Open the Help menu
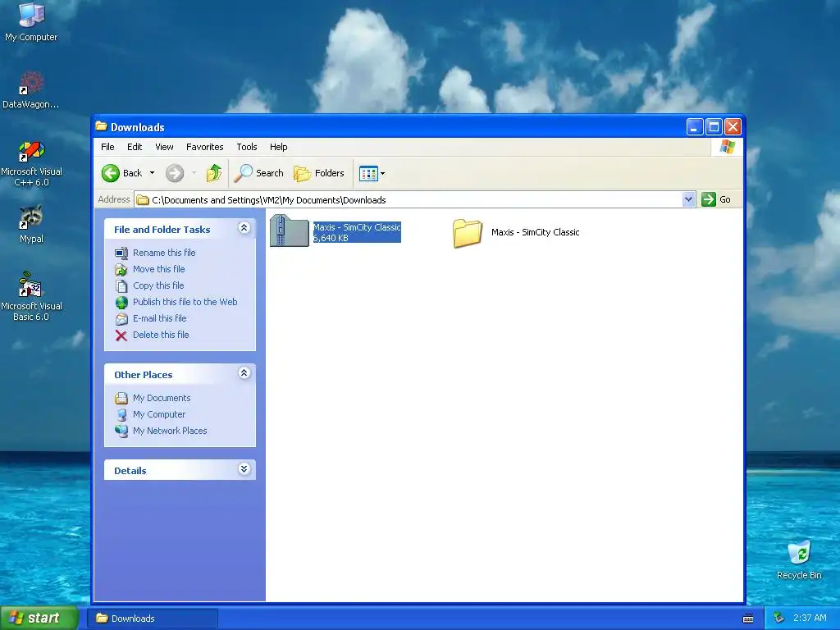This screenshot has width=840, height=630. 279,147
